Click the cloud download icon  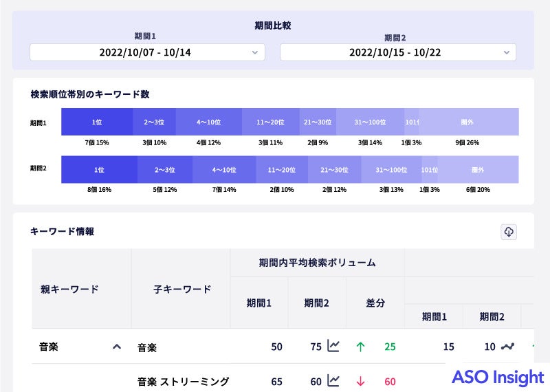[509, 232]
